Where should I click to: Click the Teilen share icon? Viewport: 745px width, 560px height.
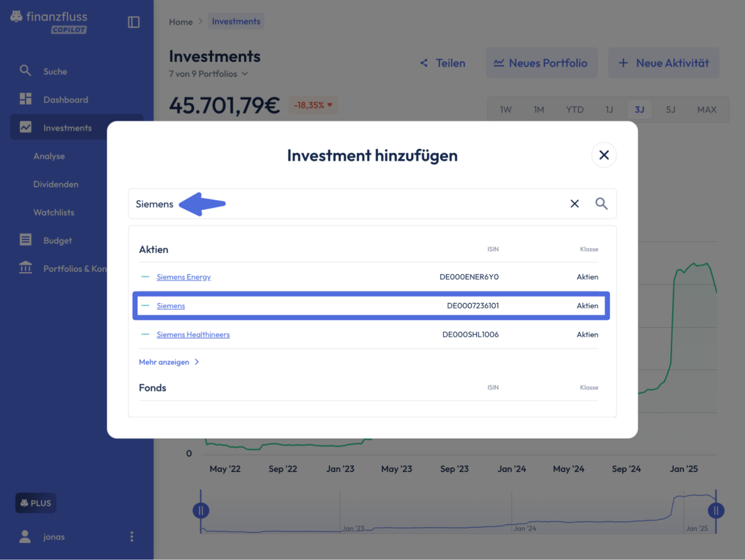(x=424, y=63)
